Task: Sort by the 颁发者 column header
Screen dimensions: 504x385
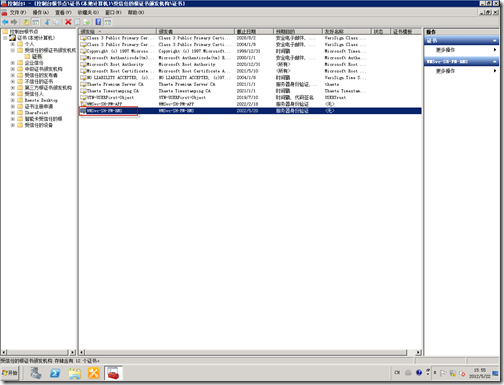Action: coord(195,31)
